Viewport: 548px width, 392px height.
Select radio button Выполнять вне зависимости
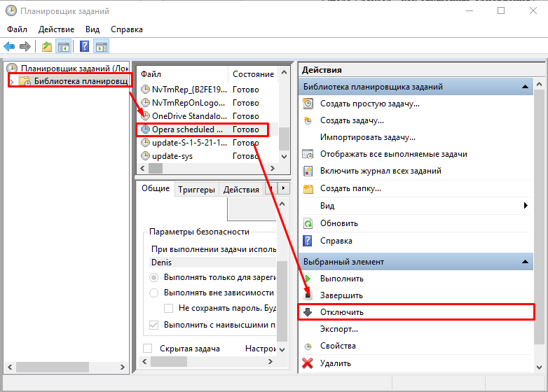coord(153,293)
